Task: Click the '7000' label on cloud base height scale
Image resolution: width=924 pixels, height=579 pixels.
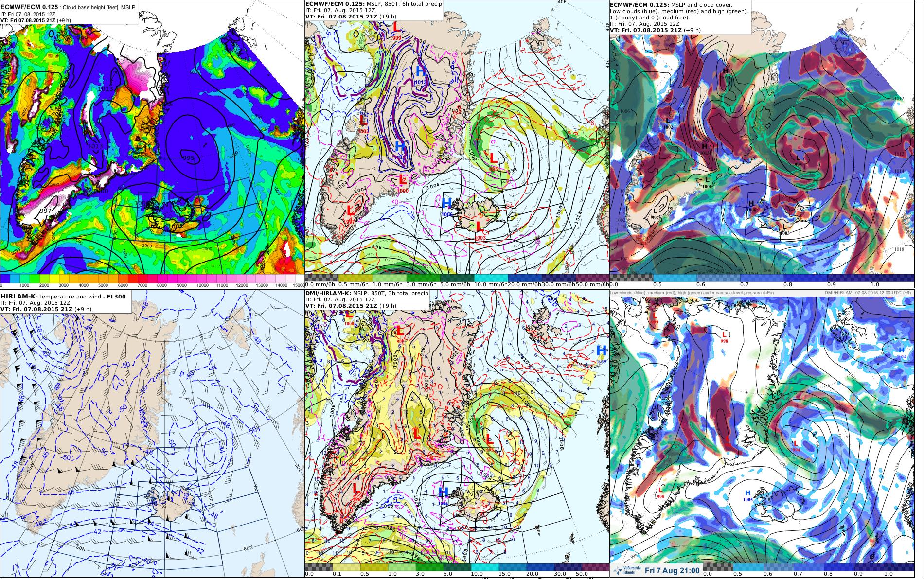Action: (142, 285)
